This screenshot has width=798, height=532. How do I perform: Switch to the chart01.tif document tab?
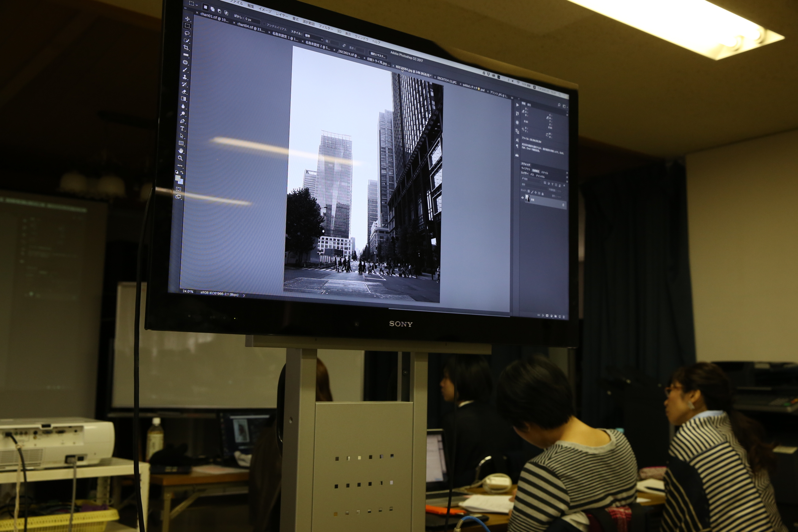click(x=214, y=18)
